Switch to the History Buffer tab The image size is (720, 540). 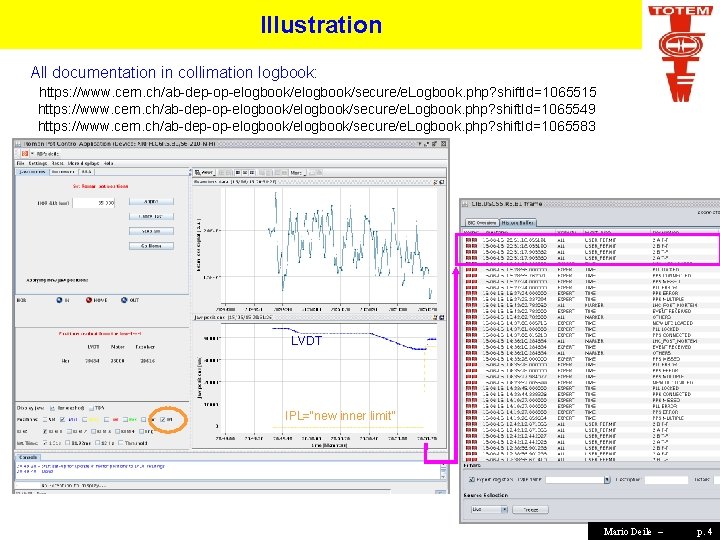517,223
